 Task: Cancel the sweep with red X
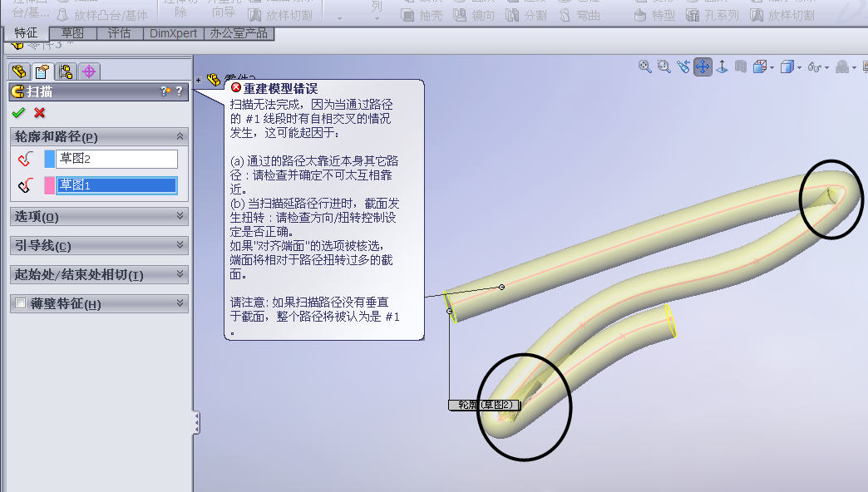(39, 113)
